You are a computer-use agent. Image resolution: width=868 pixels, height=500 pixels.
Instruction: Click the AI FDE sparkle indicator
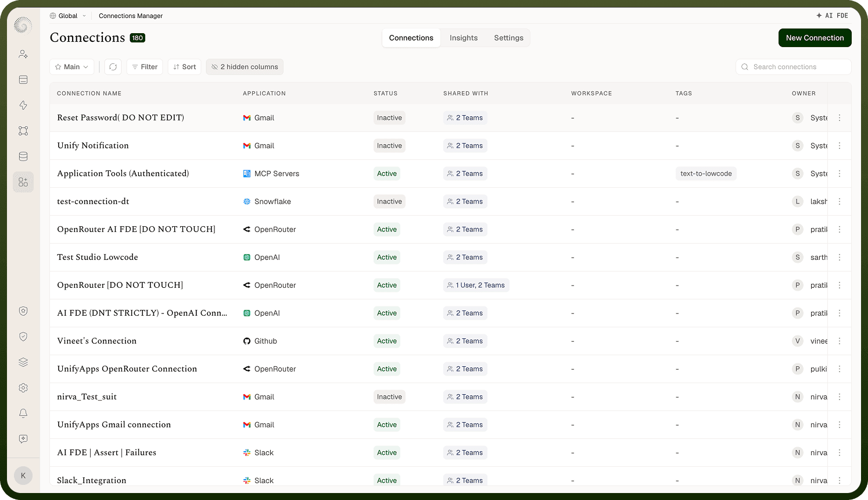832,16
